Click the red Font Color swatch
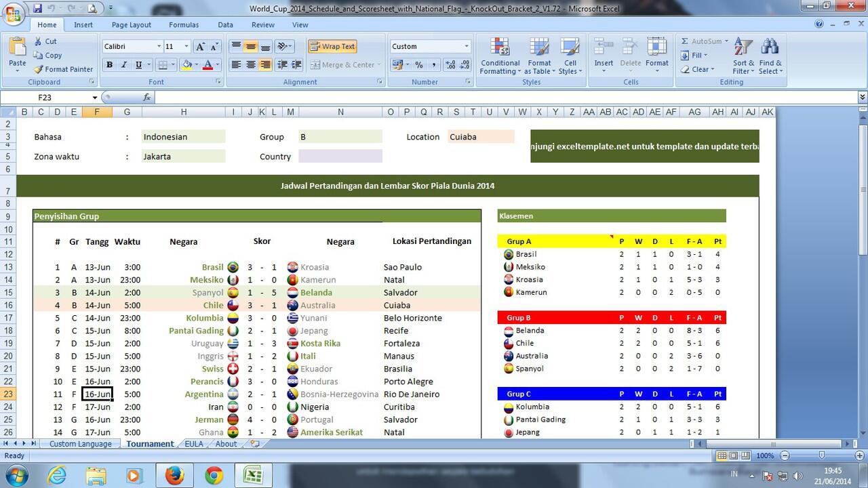This screenshot has height=488, width=868. click(208, 65)
